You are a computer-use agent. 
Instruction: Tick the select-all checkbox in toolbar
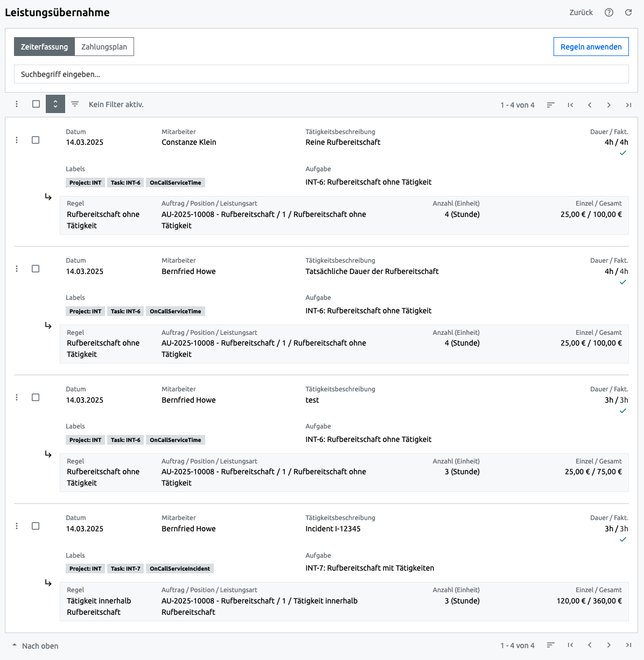click(36, 104)
